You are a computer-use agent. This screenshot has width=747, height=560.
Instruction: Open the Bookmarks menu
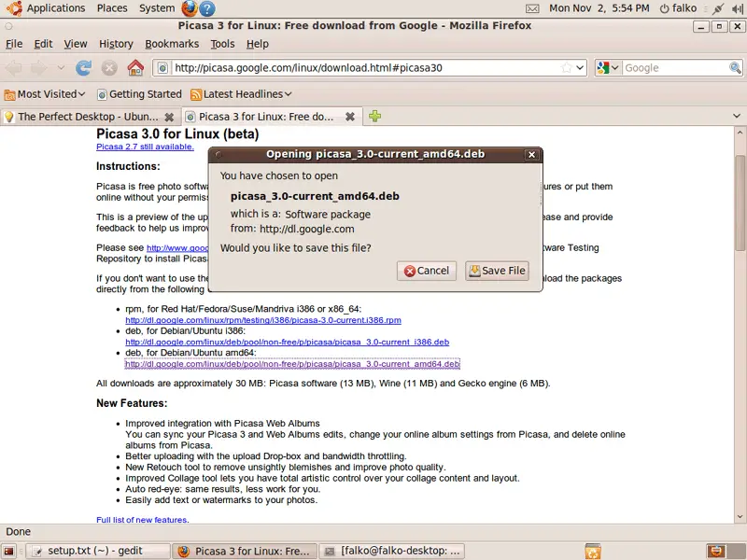point(172,44)
